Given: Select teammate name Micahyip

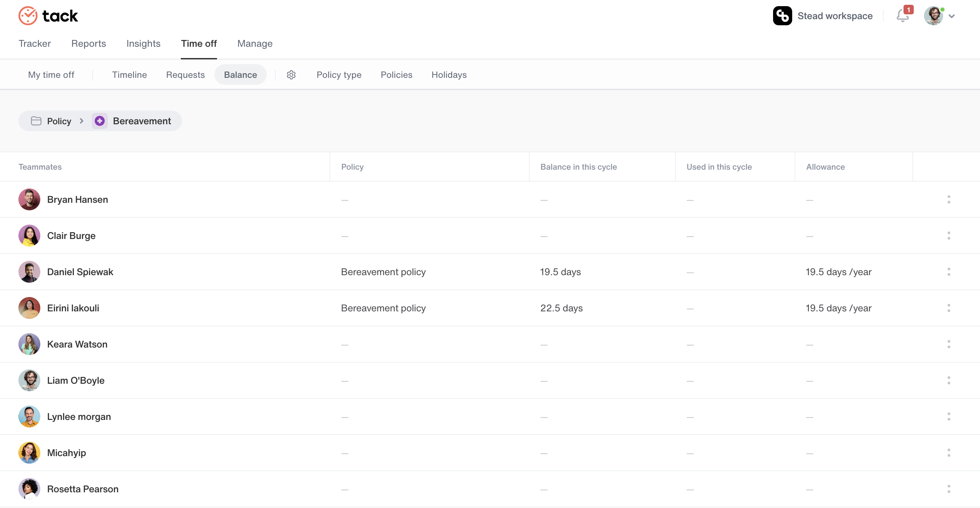Looking at the screenshot, I should 67,452.
